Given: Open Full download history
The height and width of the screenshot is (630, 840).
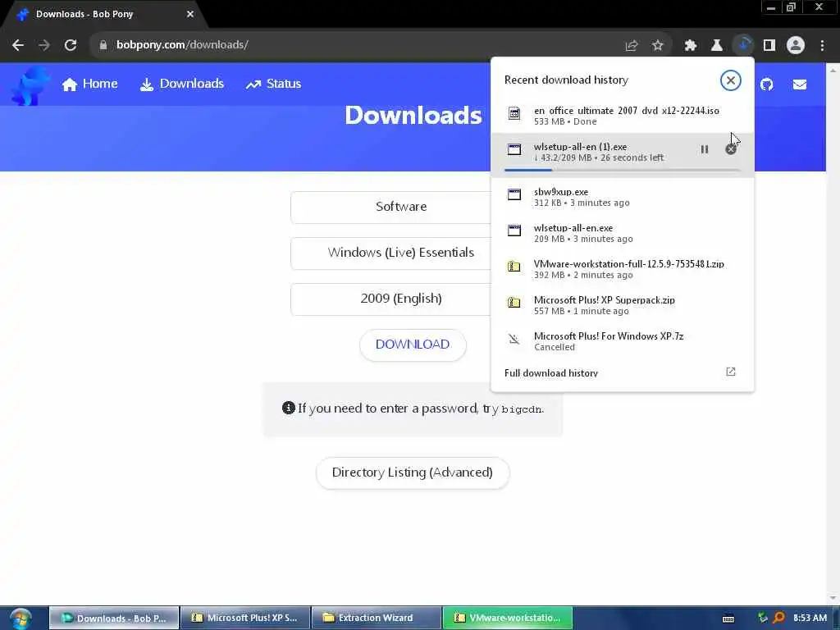Looking at the screenshot, I should [x=550, y=373].
